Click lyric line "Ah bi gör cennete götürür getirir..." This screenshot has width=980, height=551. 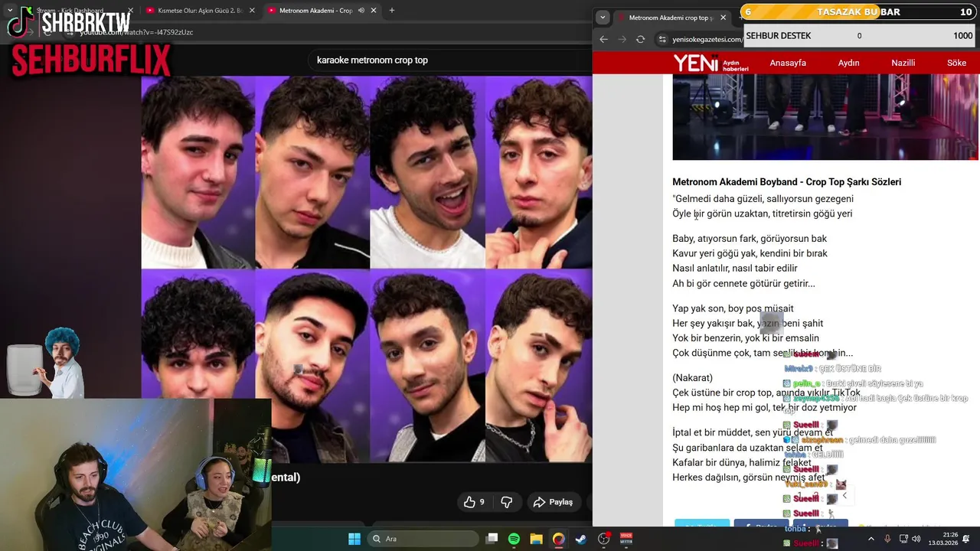[743, 283]
